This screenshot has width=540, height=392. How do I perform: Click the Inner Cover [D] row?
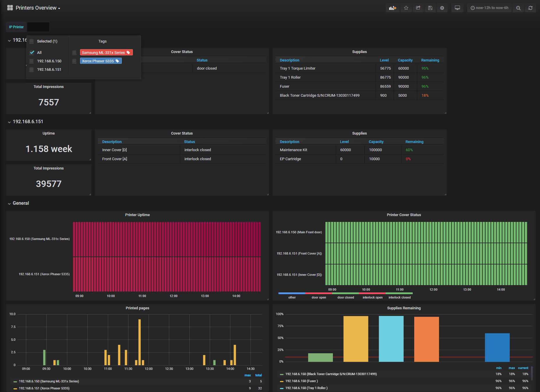(182, 150)
